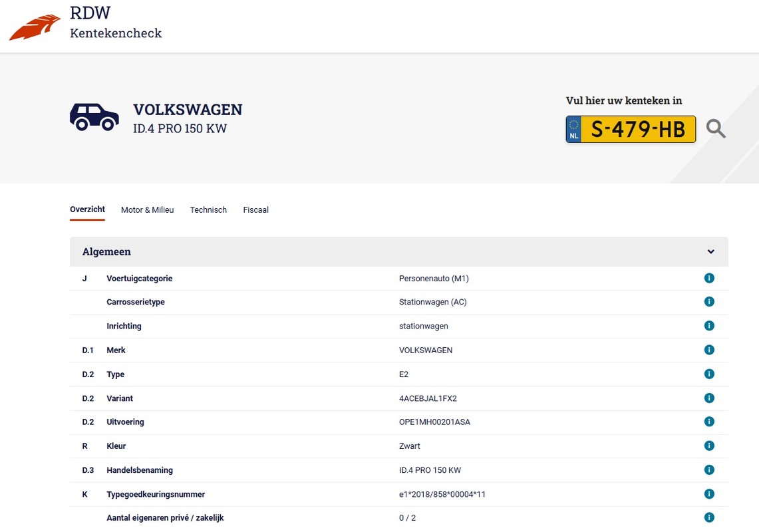
Task: Open info icon for Carrosserietype row
Action: click(x=709, y=302)
